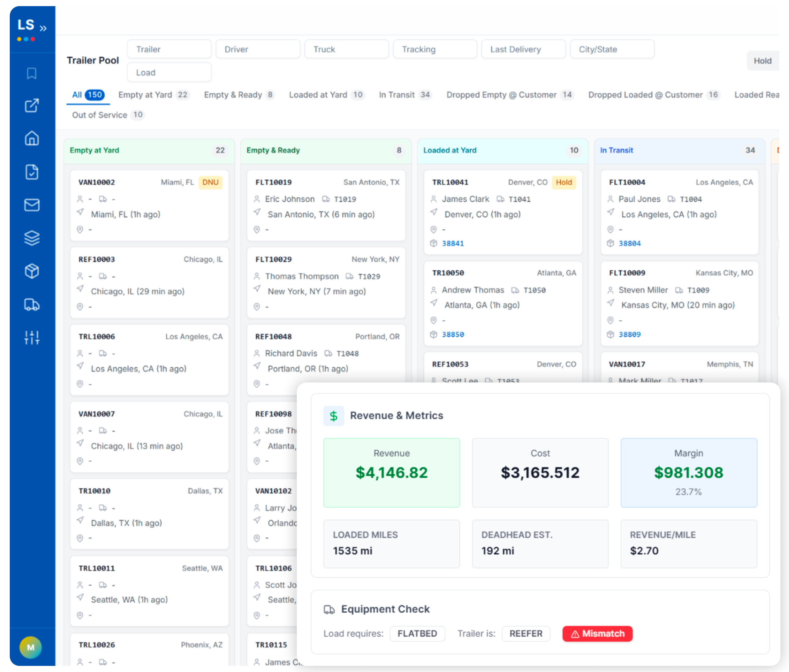
Task: Click the external link sidebar icon
Action: (32, 105)
